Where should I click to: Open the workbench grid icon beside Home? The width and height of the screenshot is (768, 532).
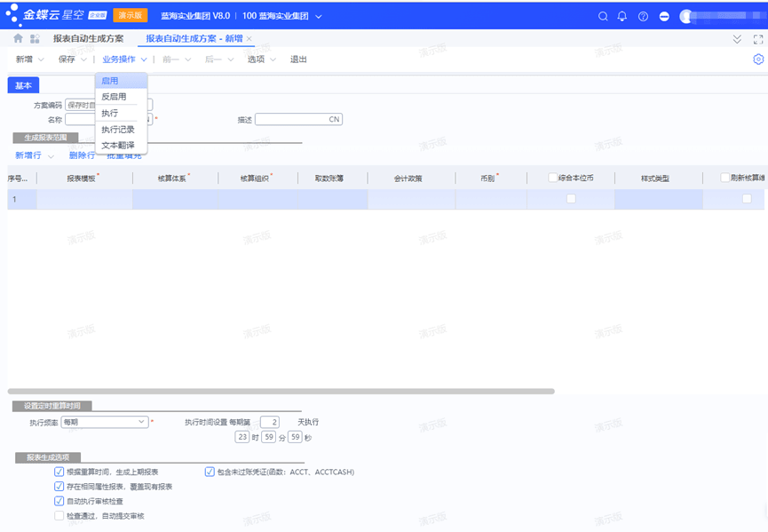click(x=33, y=39)
